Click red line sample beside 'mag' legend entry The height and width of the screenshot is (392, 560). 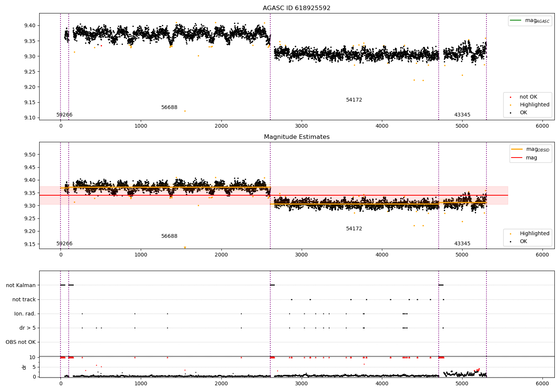pyautogui.click(x=517, y=158)
